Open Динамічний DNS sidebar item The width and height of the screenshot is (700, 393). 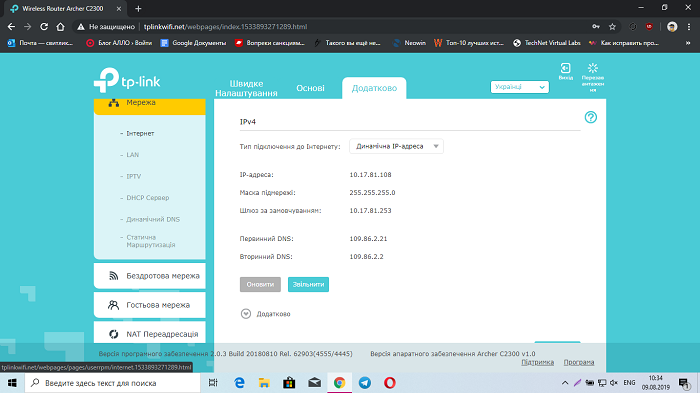pos(153,219)
